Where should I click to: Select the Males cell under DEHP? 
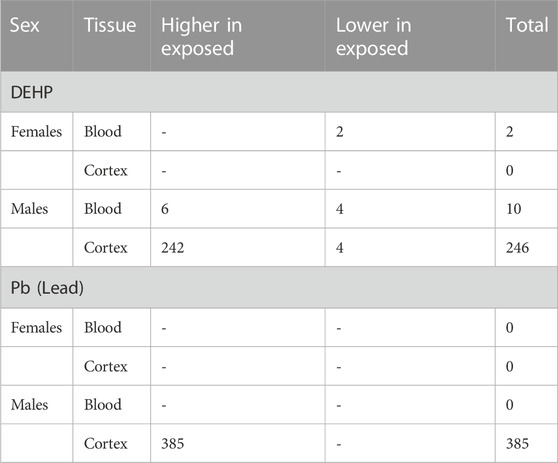(30, 209)
